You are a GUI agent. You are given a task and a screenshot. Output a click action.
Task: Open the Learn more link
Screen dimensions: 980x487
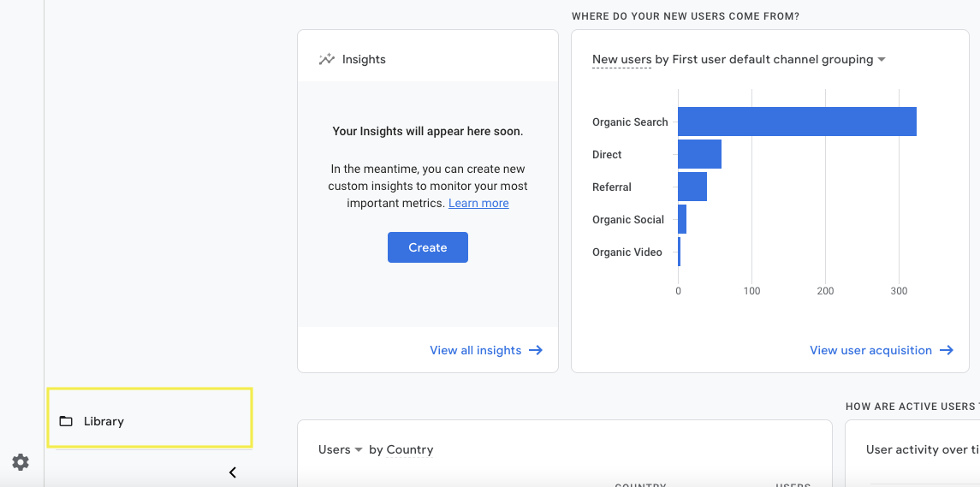click(478, 203)
